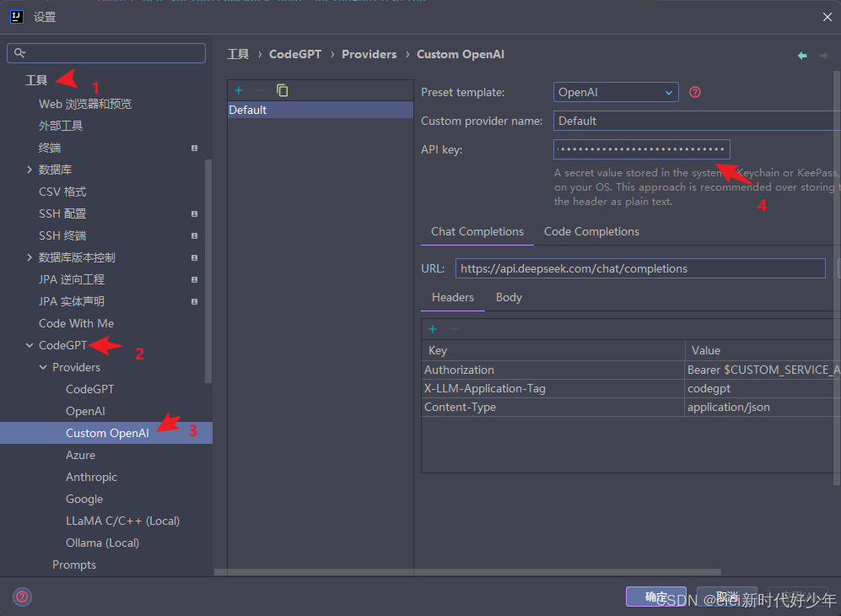Viewport: 841px width, 616px height.
Task: Click CodeGPT in the breadcrumb
Action: [x=295, y=54]
